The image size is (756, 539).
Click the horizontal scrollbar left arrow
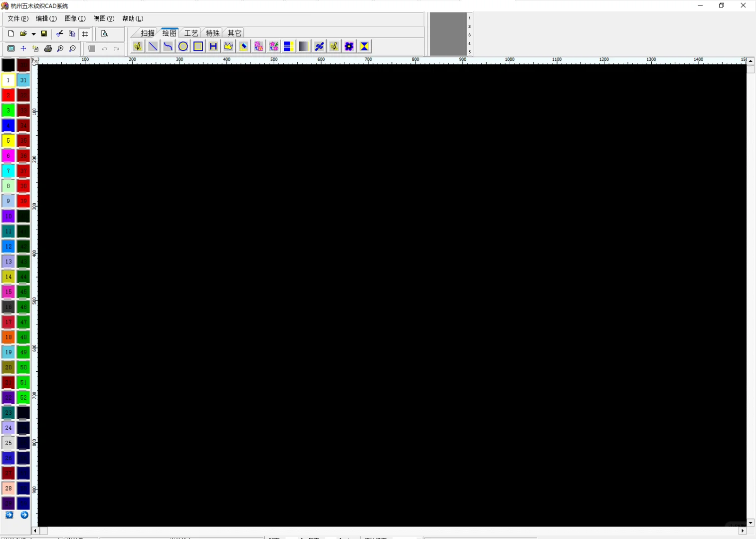(35, 531)
